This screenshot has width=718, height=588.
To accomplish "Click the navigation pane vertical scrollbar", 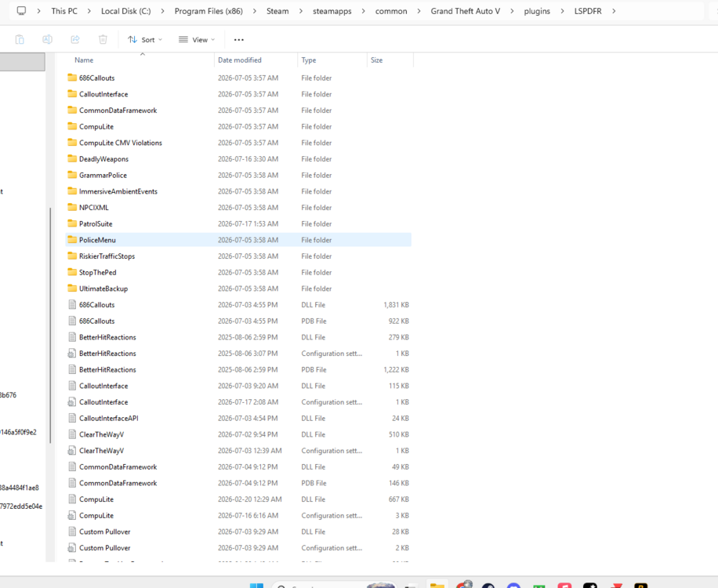I will click(x=50, y=325).
